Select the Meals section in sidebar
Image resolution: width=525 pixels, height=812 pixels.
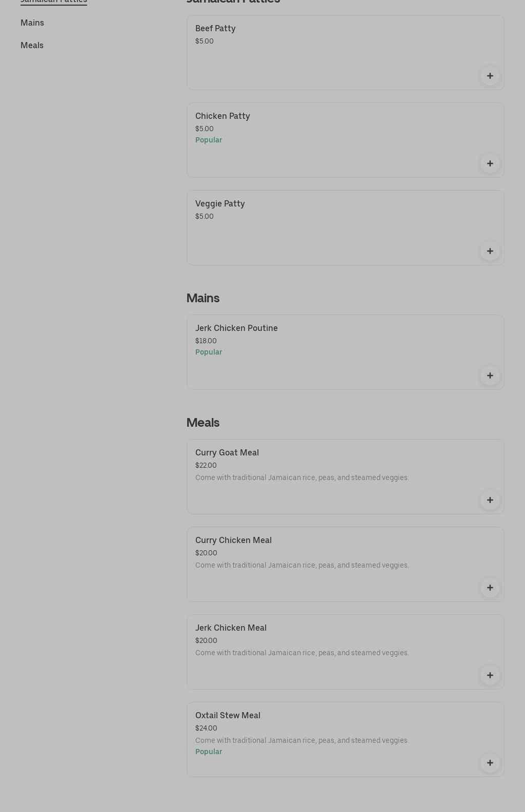tap(32, 45)
